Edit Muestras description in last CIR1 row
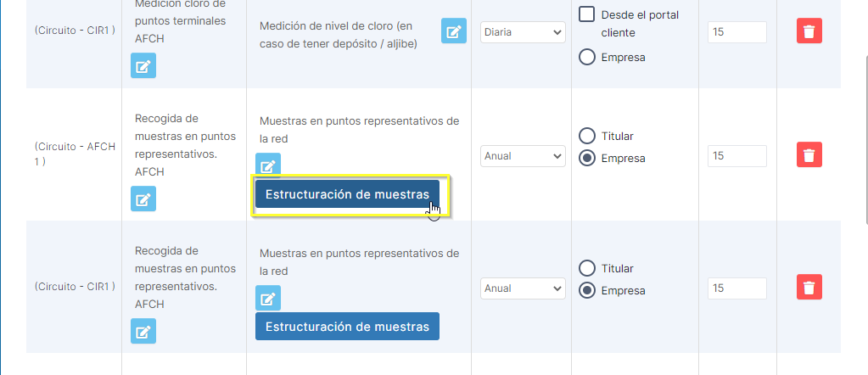The width and height of the screenshot is (868, 375). [x=268, y=298]
